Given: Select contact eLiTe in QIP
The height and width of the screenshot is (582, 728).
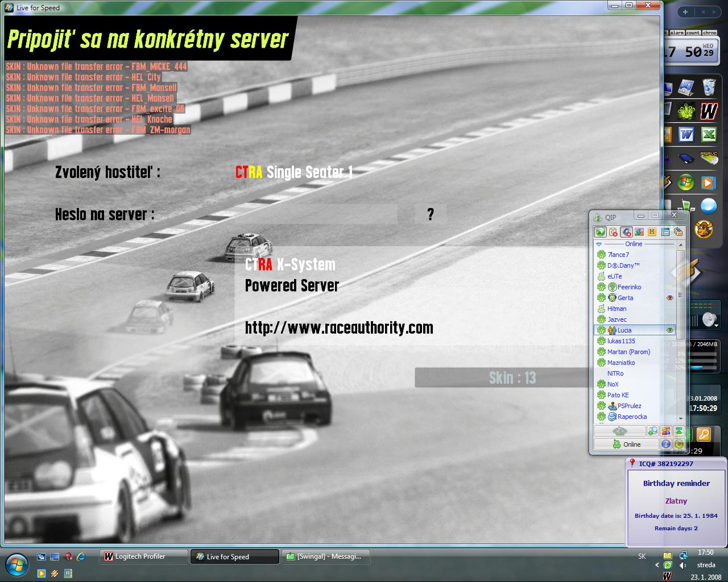Looking at the screenshot, I should coord(635,276).
